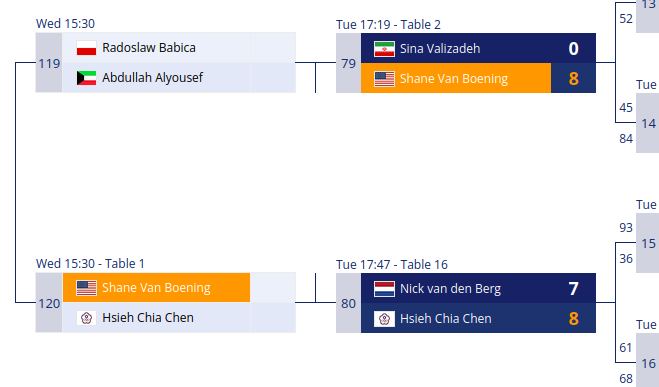Viewport: 659px width, 387px height.
Task: Open match number 119 details
Action: [49, 63]
